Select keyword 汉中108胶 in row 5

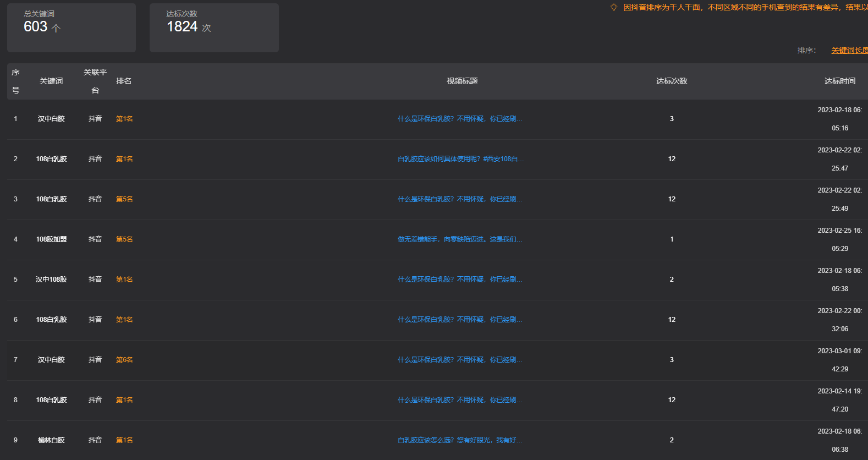tap(51, 280)
